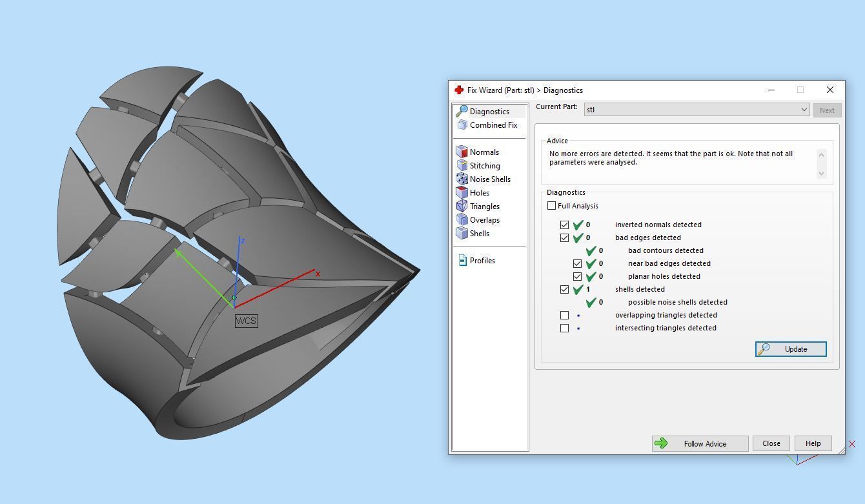Select the Holes repair icon

[462, 193]
